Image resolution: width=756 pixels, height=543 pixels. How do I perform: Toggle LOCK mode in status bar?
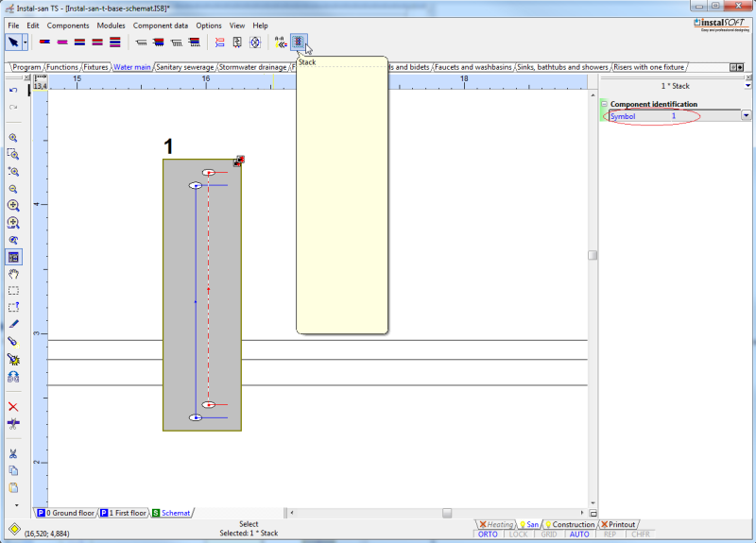pos(518,534)
